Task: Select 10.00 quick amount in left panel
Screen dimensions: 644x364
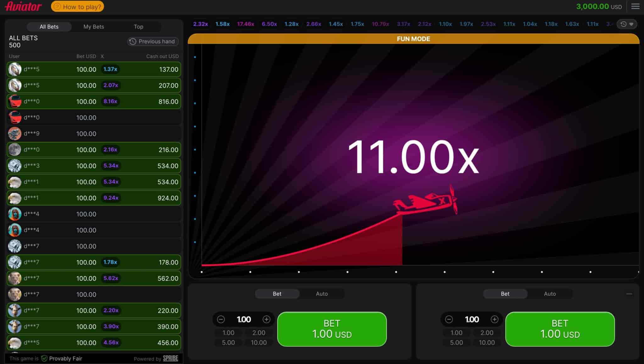Action: tap(258, 343)
